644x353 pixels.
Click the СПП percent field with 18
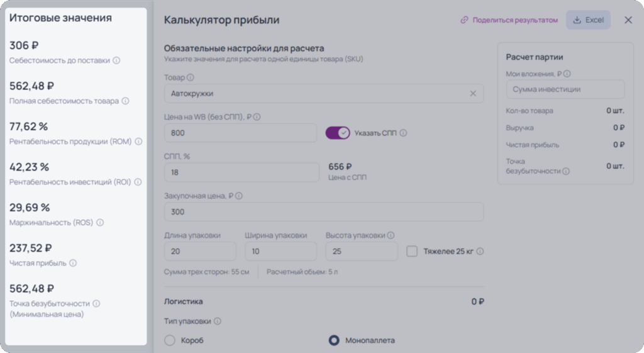point(241,172)
